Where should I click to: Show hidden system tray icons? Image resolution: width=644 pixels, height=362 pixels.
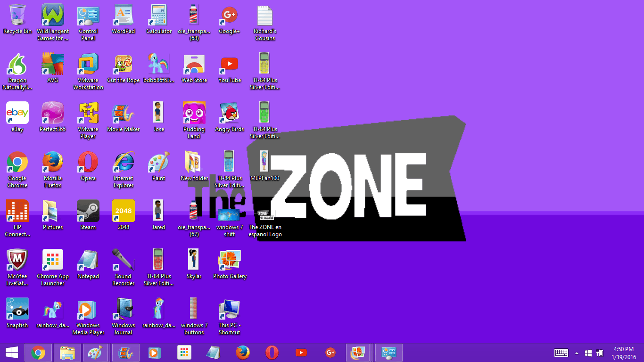577,353
